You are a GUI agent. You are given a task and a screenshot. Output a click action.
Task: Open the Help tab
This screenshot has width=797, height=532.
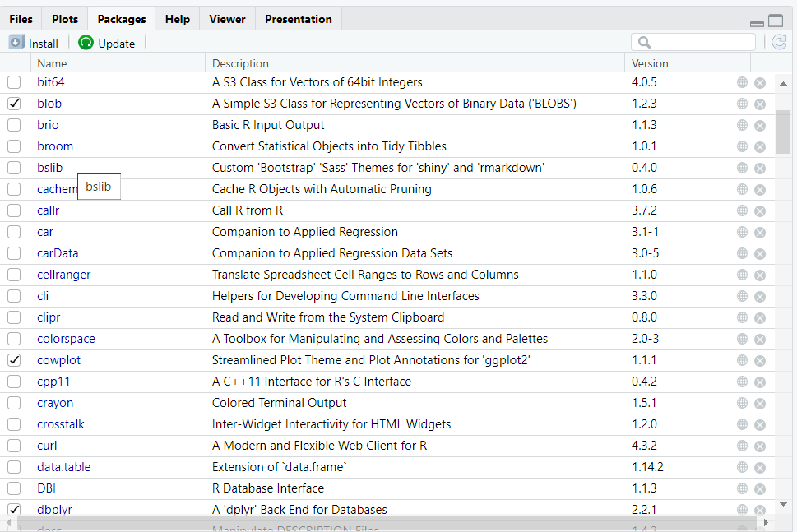click(177, 19)
